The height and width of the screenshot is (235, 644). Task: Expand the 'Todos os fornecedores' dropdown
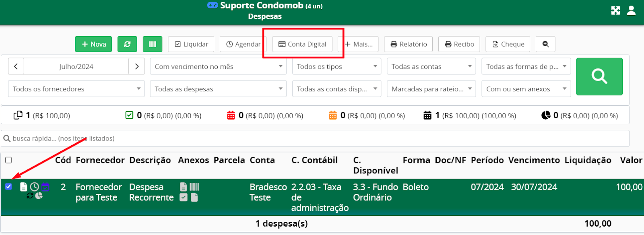pos(76,89)
